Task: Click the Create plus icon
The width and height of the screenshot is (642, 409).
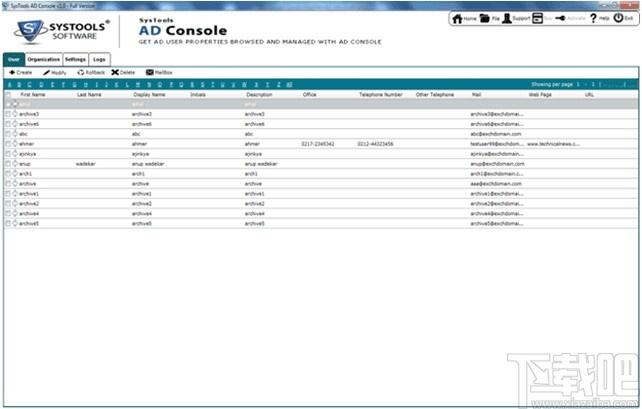Action: tap(12, 72)
